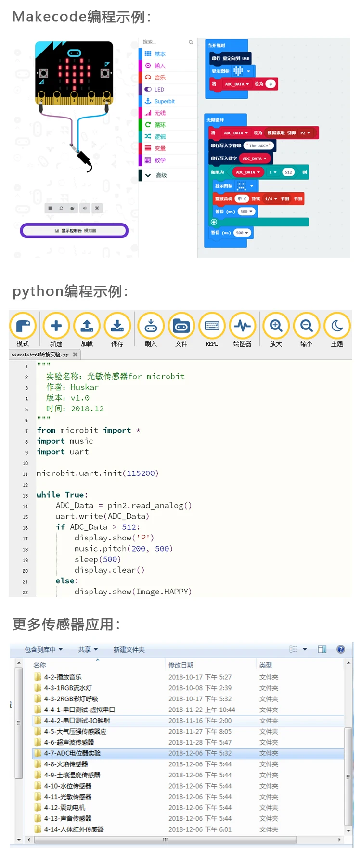The image size is (361, 868).
Task: Open the 共享 dropdown menu
Action: (x=88, y=650)
